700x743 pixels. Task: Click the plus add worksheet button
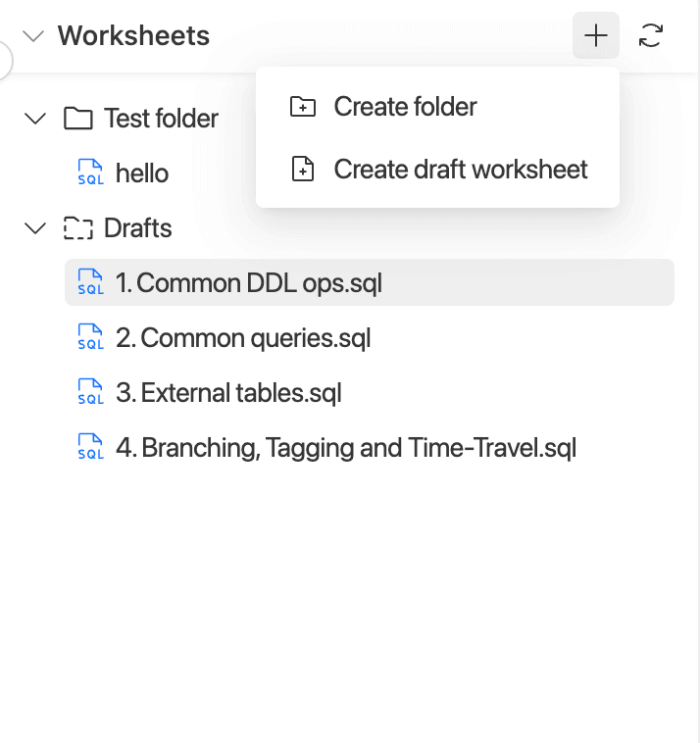[596, 35]
